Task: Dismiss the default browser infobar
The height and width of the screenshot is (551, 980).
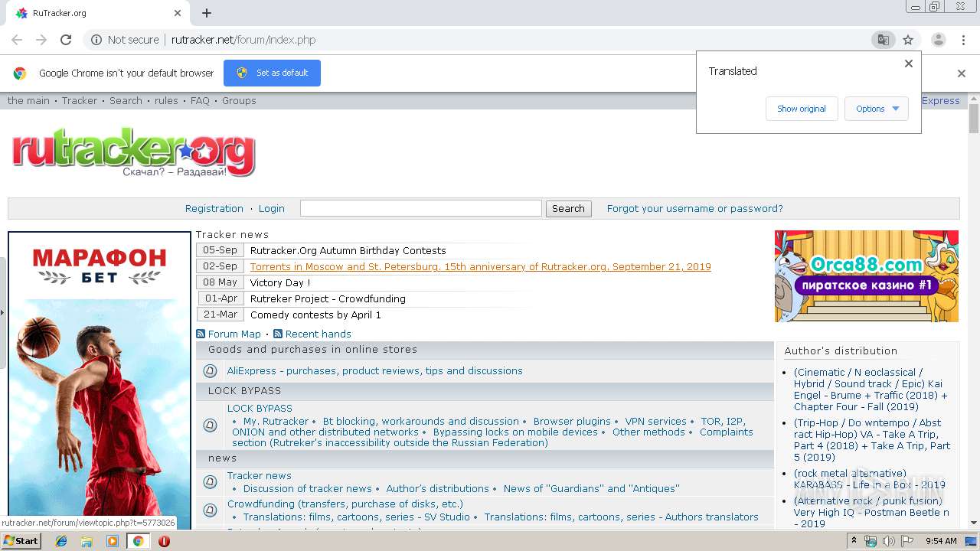Action: click(x=962, y=73)
